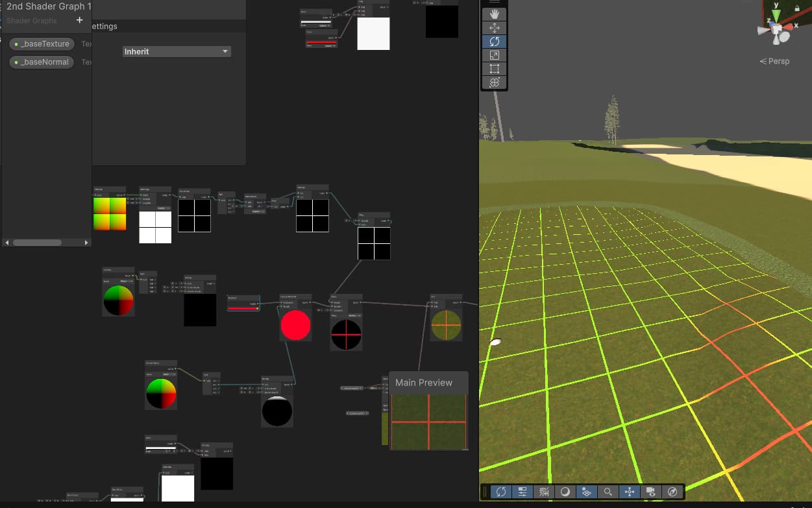Expand the _baseNormal property

tap(41, 62)
